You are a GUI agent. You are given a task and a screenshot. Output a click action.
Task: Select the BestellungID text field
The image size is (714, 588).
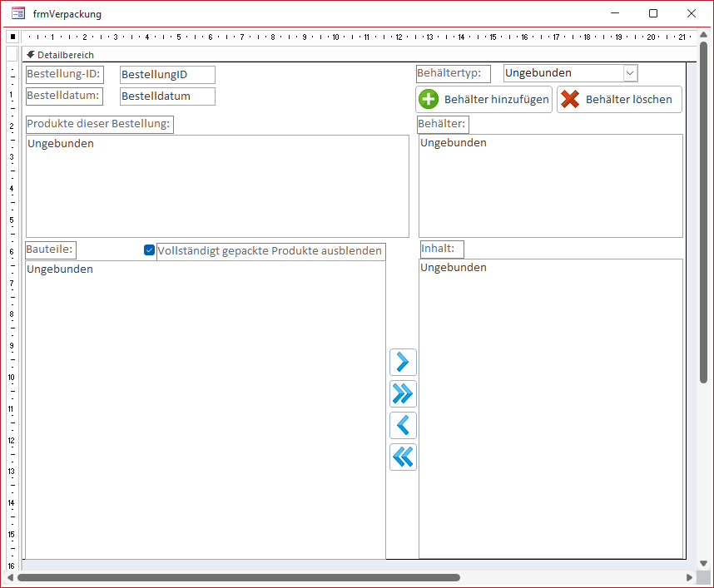click(167, 75)
